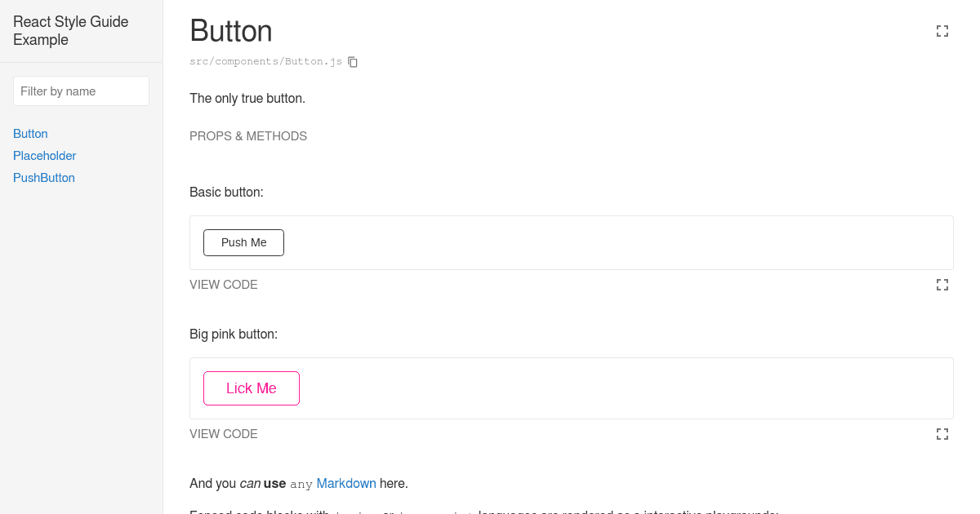Click the Button page heading
This screenshot has width=980, height=514.
click(x=231, y=31)
